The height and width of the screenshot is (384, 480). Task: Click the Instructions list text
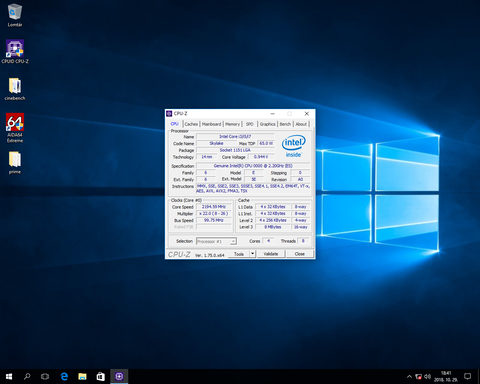[x=253, y=189]
